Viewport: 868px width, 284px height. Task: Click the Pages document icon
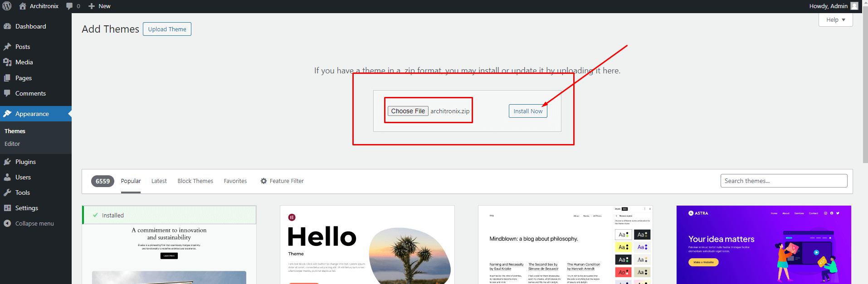tap(7, 78)
